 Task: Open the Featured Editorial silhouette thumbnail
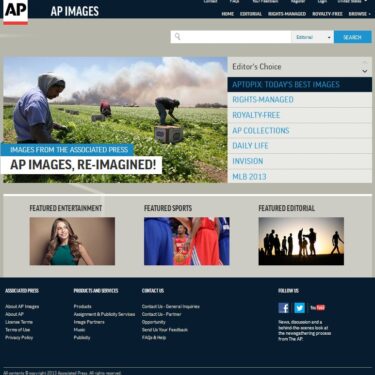[301, 241]
